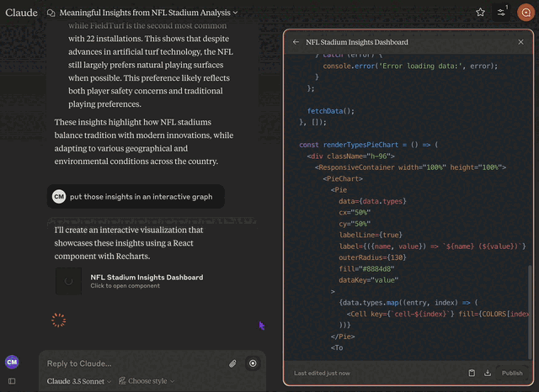
Task: Click the code panel vertical scrollbar
Action: pyautogui.click(x=530, y=312)
